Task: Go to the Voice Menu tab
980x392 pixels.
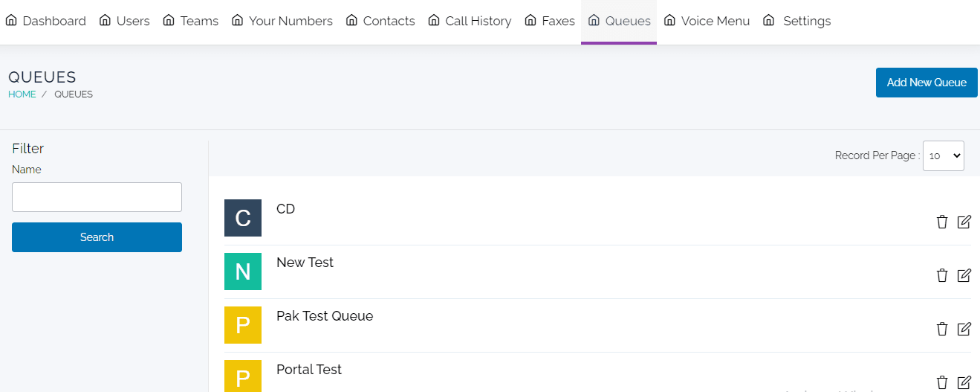Action: (x=707, y=21)
